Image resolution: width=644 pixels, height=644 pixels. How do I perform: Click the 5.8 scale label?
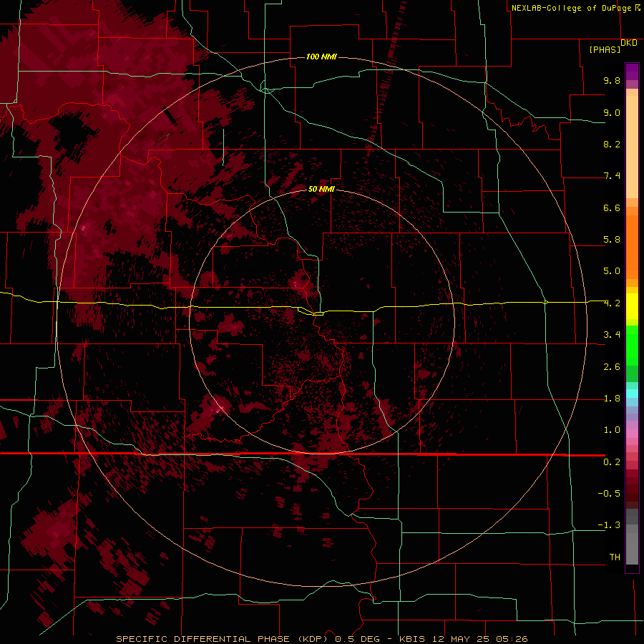coord(612,240)
